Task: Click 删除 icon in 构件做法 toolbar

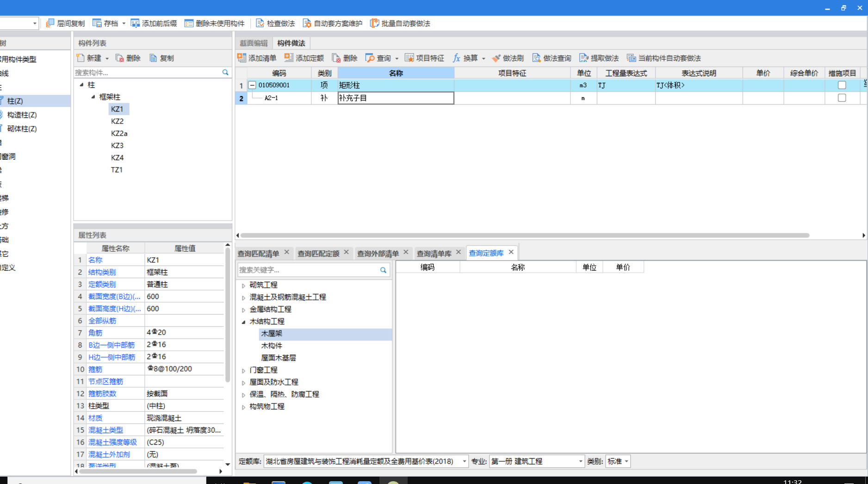Action: [336, 58]
